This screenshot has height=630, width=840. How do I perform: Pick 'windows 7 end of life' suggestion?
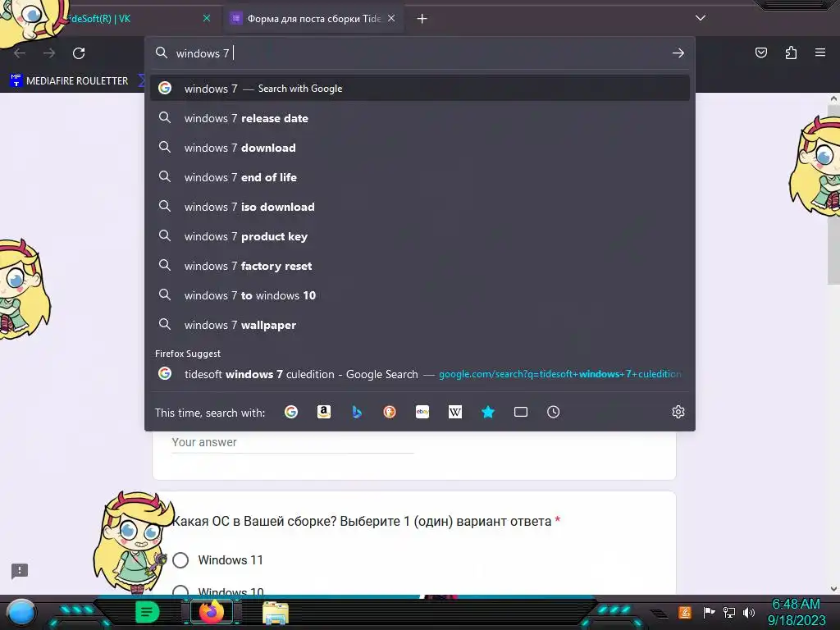click(x=420, y=177)
